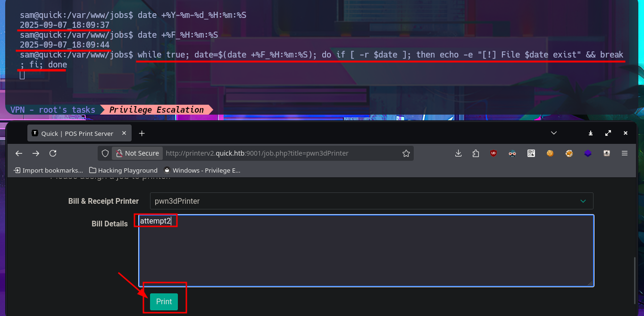Open Hacking Playground bookmarks folder
This screenshot has height=316, width=644.
tap(123, 170)
